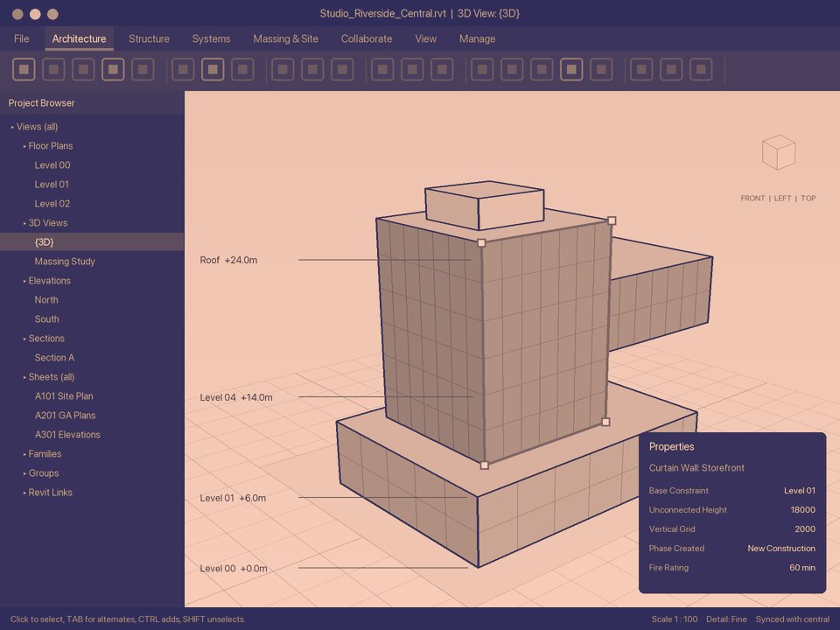Click the Level 01 +6.0m level label

[233, 498]
